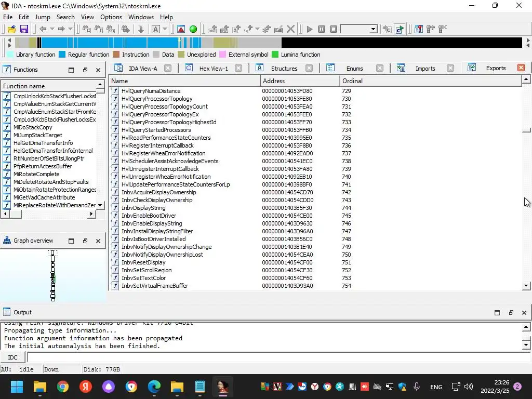This screenshot has width=532, height=399.
Task: Open the Jump menu
Action: 43,17
